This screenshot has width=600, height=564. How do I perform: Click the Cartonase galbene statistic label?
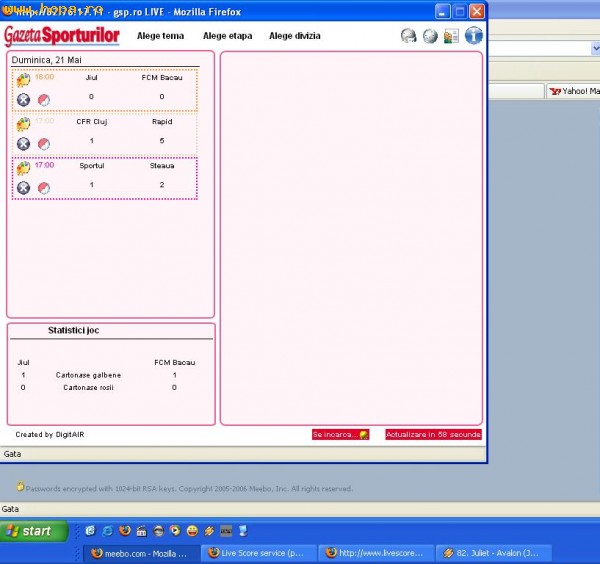88,375
